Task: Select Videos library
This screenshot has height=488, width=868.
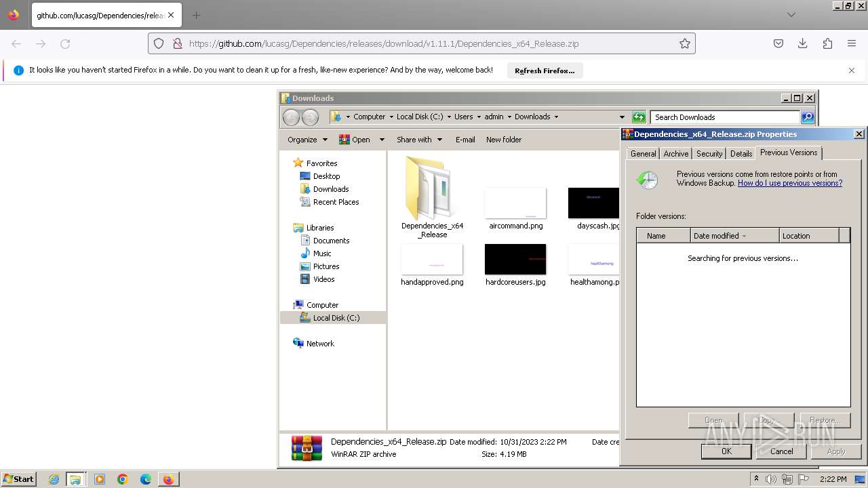Action: (x=323, y=279)
